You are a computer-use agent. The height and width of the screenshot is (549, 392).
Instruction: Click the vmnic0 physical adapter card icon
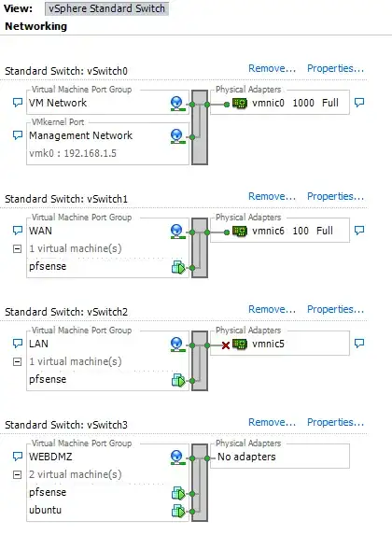(240, 104)
